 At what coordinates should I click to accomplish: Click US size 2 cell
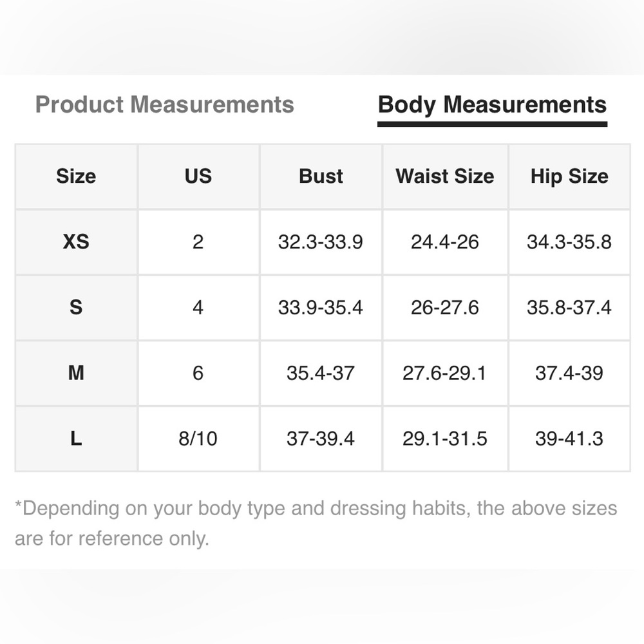click(198, 241)
